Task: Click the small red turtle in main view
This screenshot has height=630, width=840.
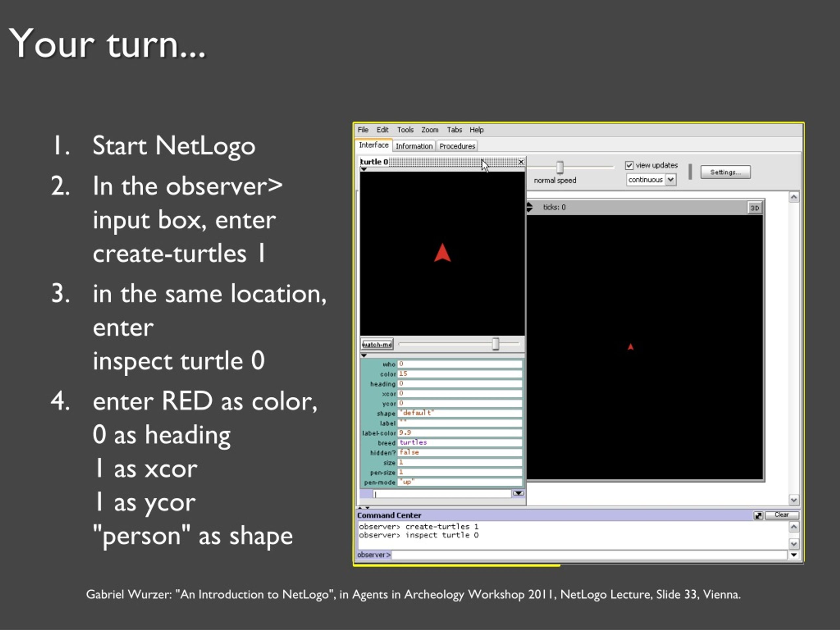Action: point(630,347)
